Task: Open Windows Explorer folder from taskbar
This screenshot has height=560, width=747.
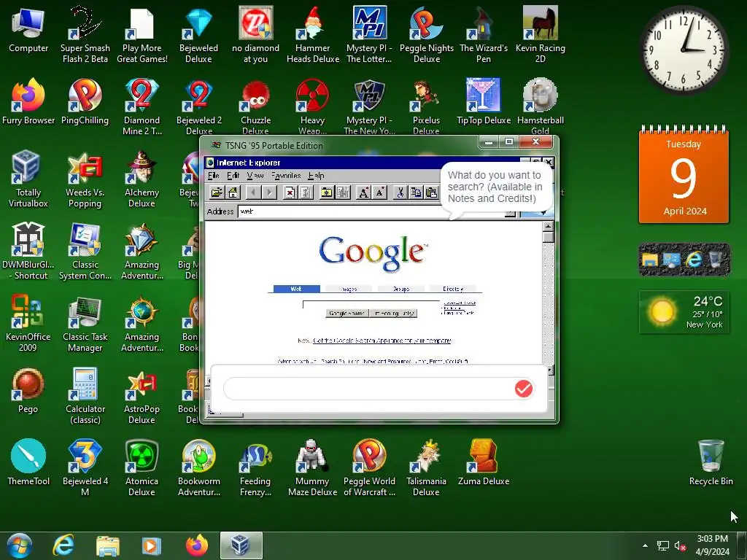Action: [x=108, y=545]
